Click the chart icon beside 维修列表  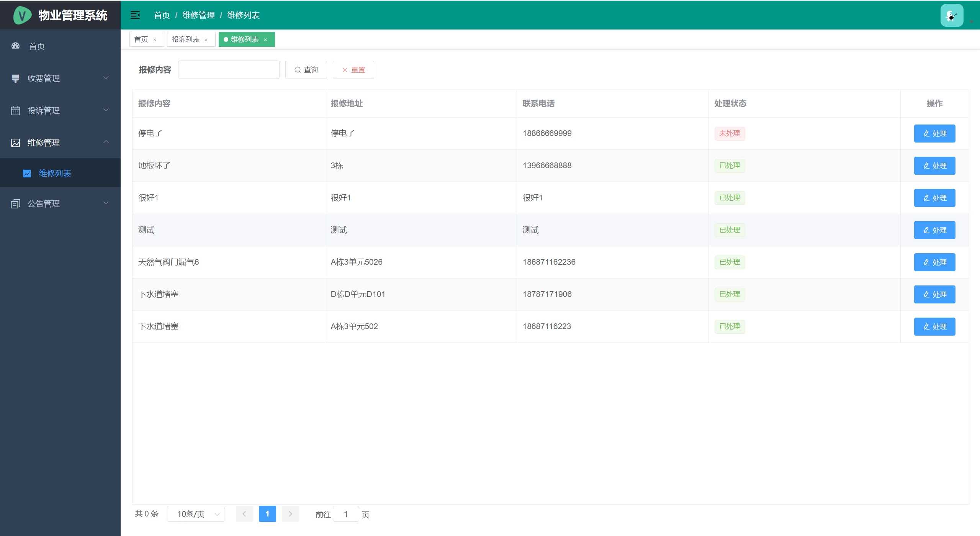(27, 173)
